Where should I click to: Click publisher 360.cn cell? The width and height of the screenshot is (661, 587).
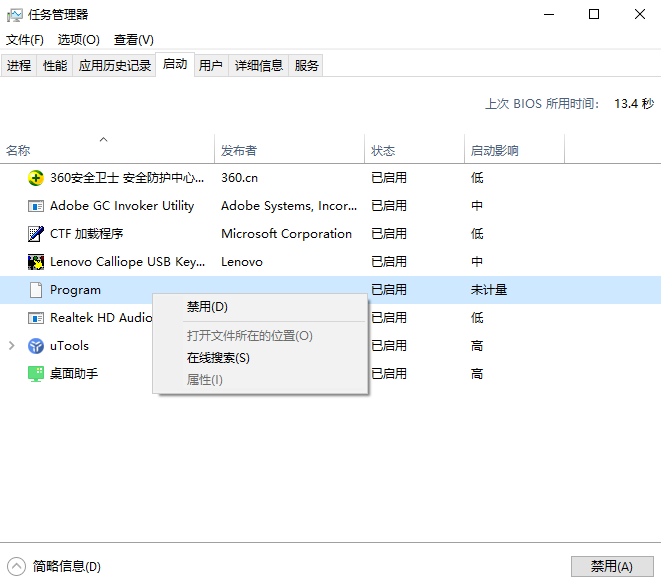pyautogui.click(x=239, y=178)
